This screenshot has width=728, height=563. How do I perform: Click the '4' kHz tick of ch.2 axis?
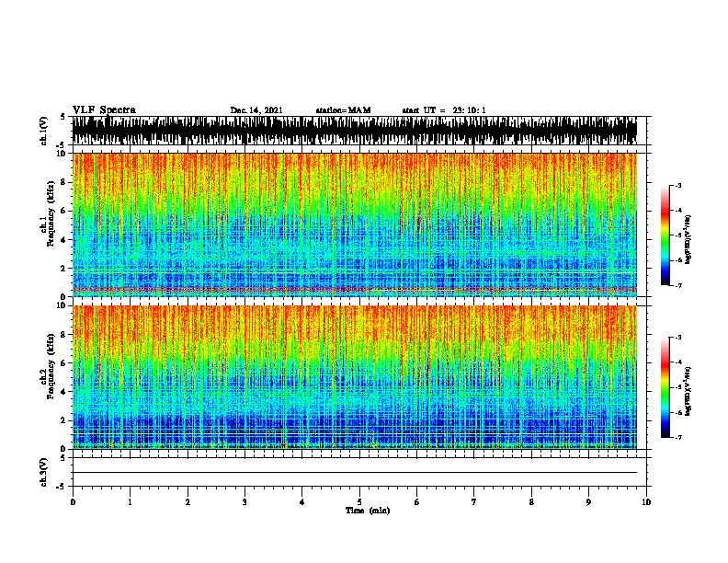click(x=64, y=392)
